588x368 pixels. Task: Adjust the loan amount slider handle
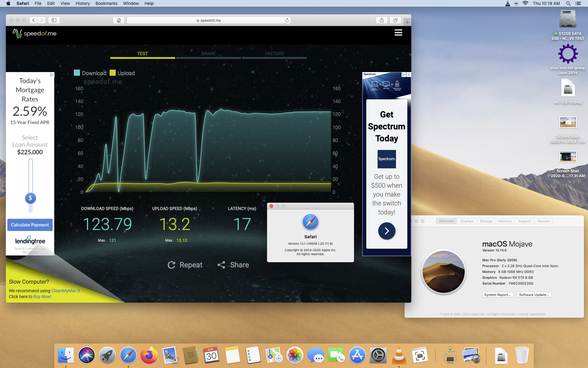point(30,198)
